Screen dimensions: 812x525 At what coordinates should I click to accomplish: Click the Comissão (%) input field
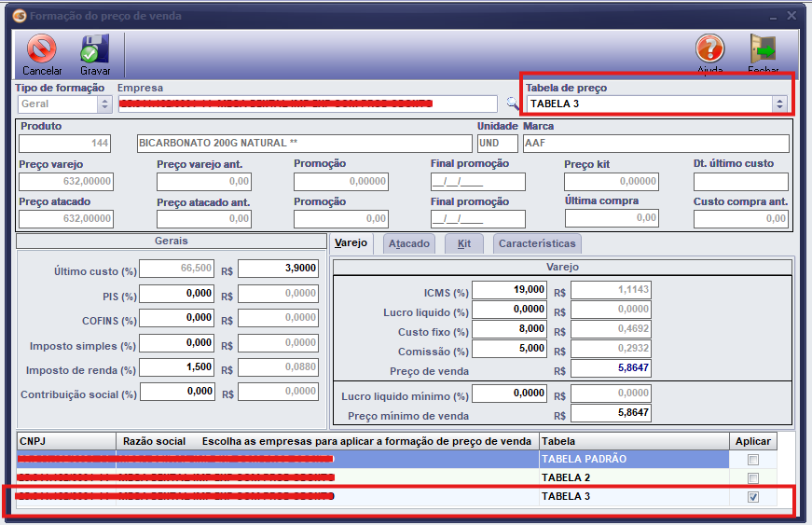[509, 349]
